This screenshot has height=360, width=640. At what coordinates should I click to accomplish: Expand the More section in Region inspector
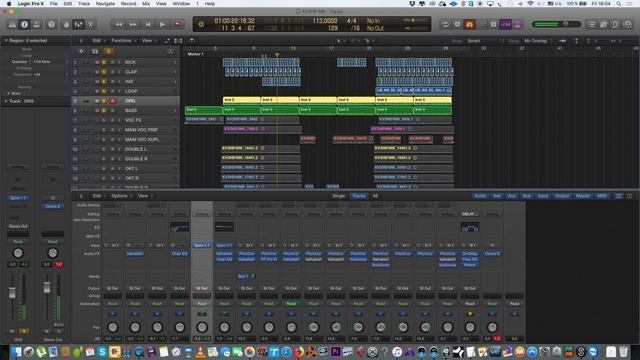coord(9,93)
